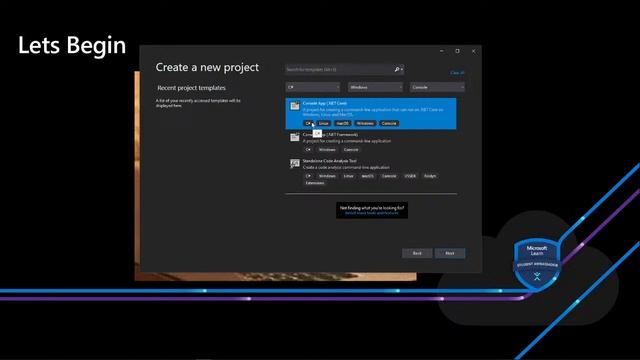Open the Windows platform filter dropdown
This screenshot has height=360, width=640.
coord(375,87)
